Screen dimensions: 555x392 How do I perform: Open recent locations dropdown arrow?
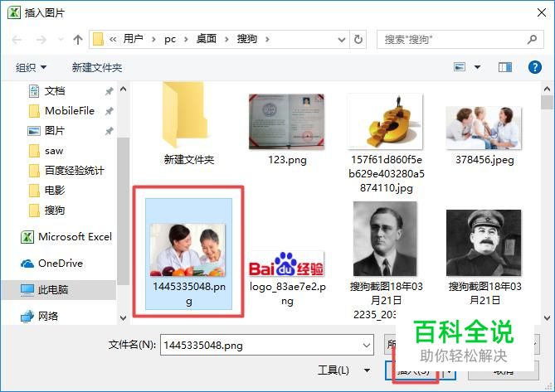61,40
